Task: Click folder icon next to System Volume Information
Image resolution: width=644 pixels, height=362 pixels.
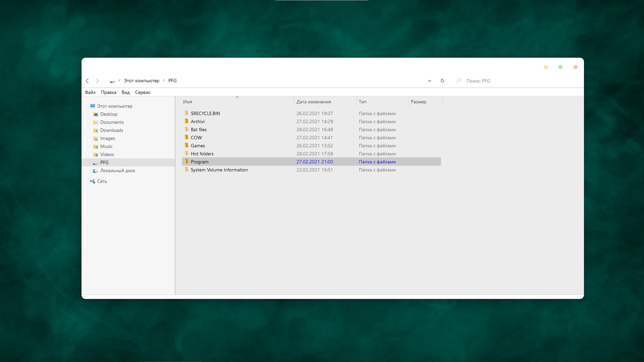Action: pyautogui.click(x=186, y=169)
